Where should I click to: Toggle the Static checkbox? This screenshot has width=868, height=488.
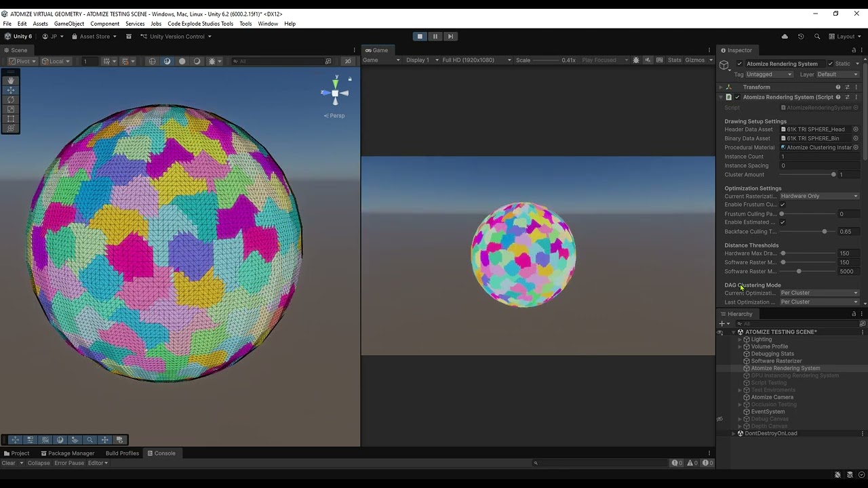tap(829, 64)
